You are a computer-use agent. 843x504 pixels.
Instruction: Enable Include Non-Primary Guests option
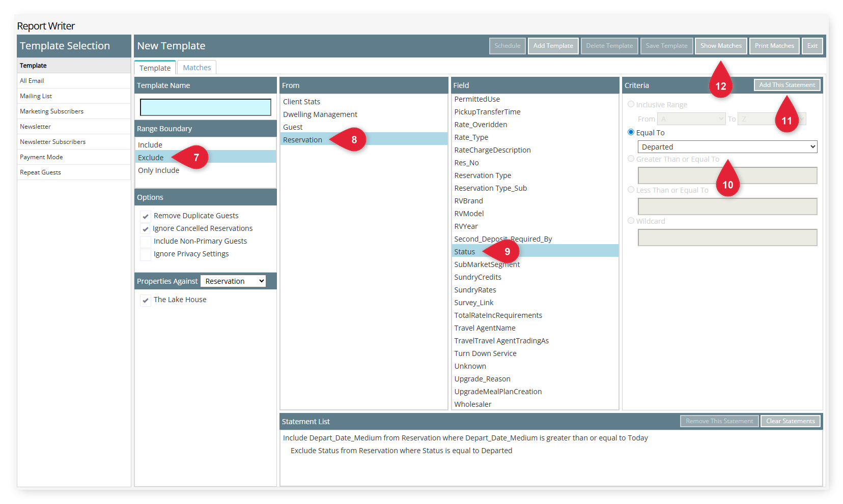(146, 242)
